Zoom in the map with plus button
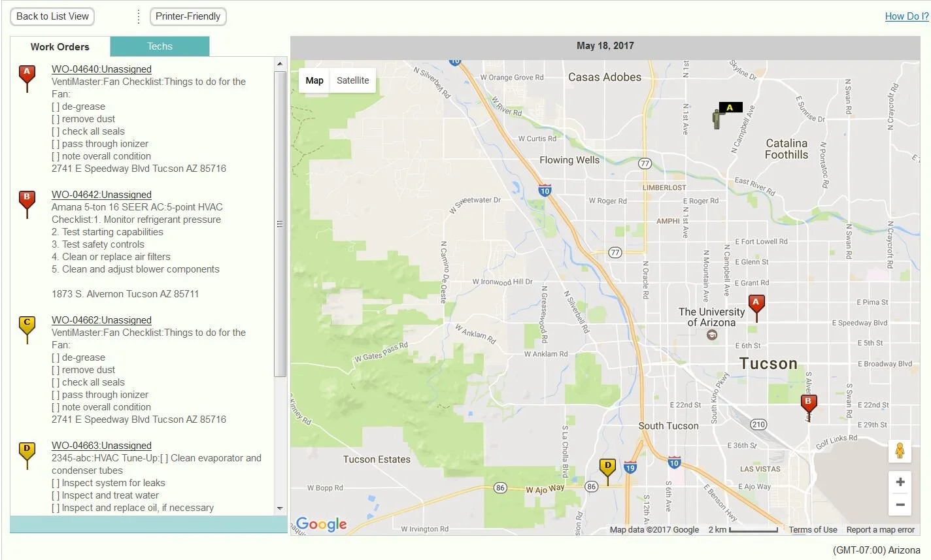Viewport: 931px width, 560px height. click(900, 482)
